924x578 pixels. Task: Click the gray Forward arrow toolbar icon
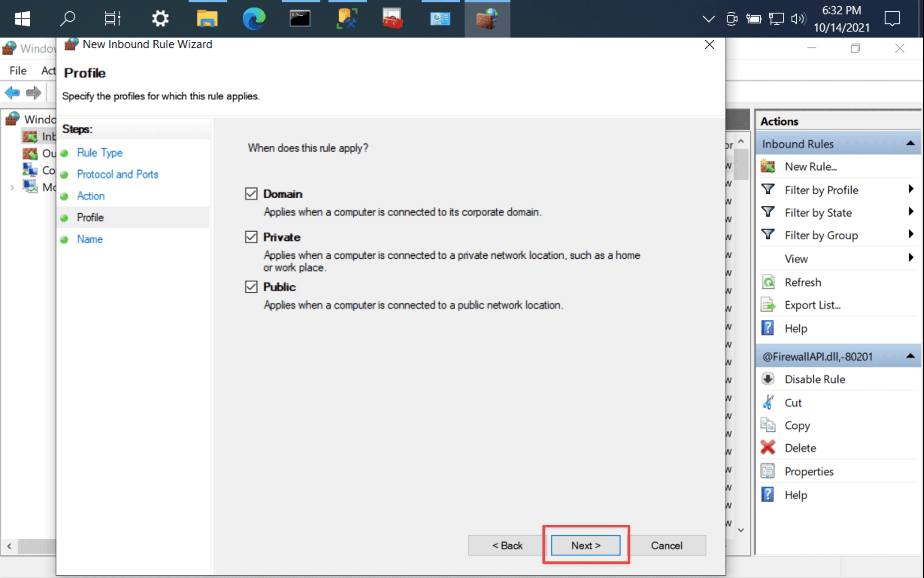tap(33, 93)
